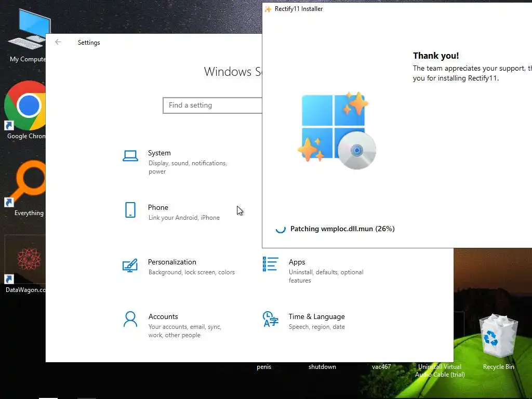Click "Uninstall, defaults, optional features" description

pos(326,276)
